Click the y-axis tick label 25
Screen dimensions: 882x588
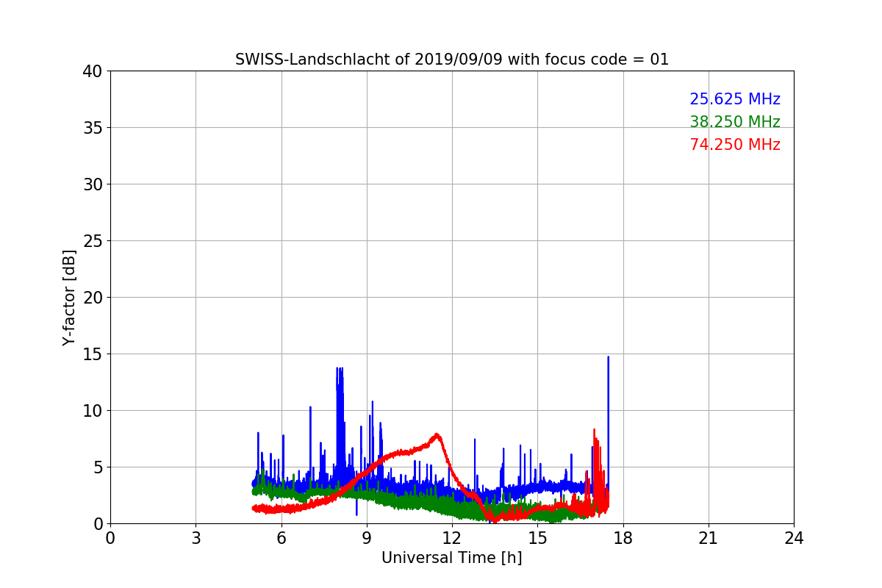click(x=93, y=241)
